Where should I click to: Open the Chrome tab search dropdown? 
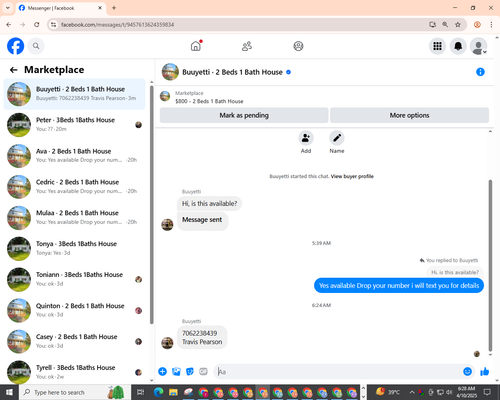point(8,8)
